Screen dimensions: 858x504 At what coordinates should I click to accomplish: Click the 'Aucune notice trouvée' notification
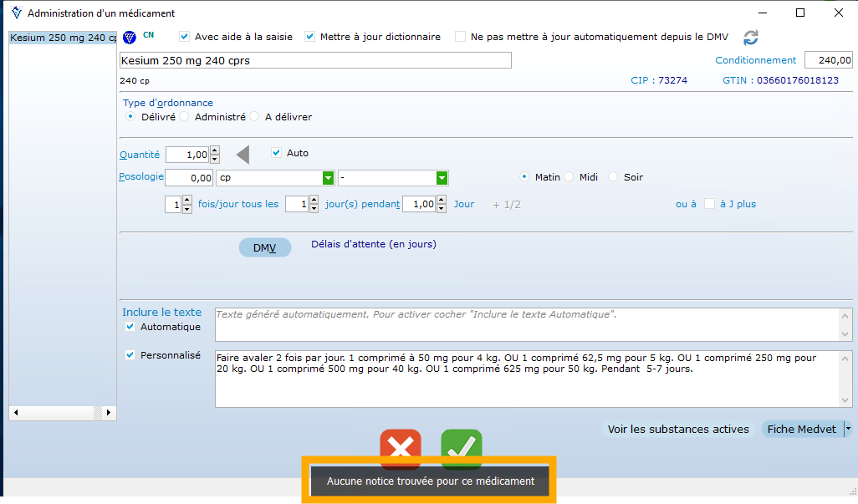430,481
